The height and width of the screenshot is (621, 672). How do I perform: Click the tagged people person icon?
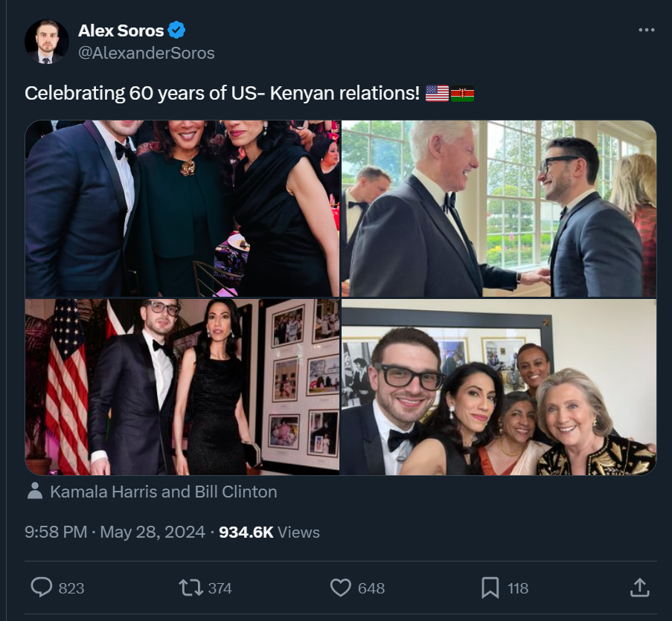click(34, 492)
